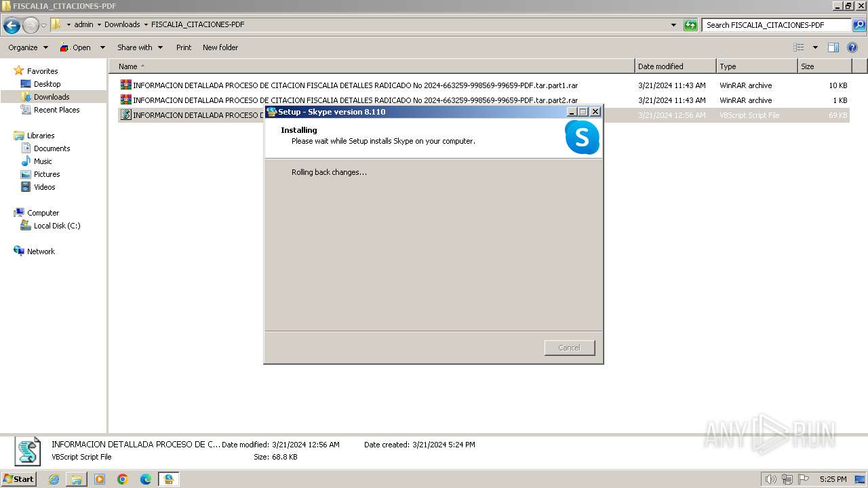The image size is (868, 488).
Task: Open the Organize menu
Action: click(x=28, y=47)
